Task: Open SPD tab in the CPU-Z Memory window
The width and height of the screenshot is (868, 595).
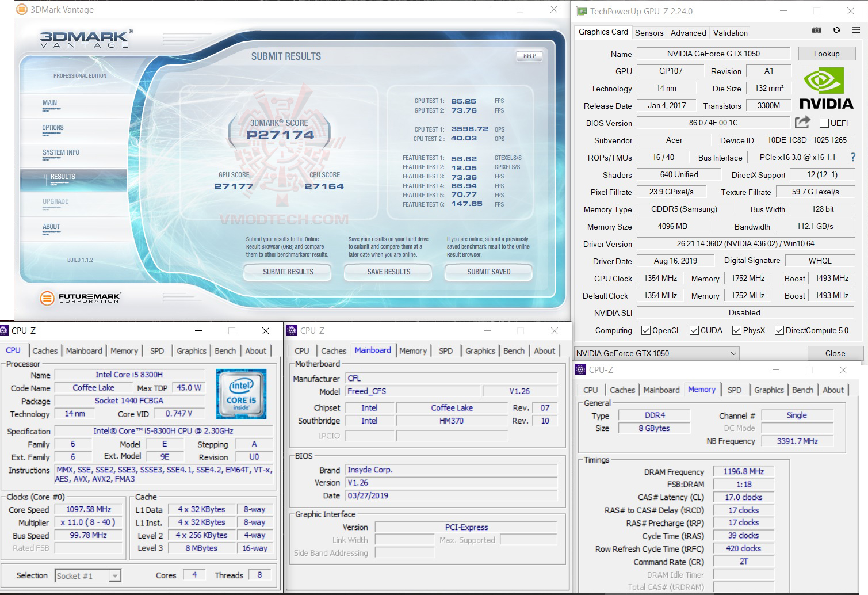Action: pos(735,390)
